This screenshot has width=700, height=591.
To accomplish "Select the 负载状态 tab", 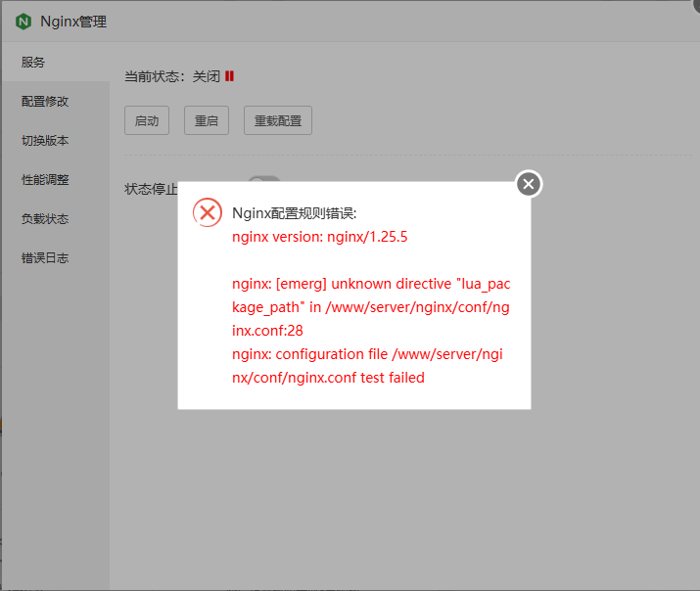I will point(56,219).
